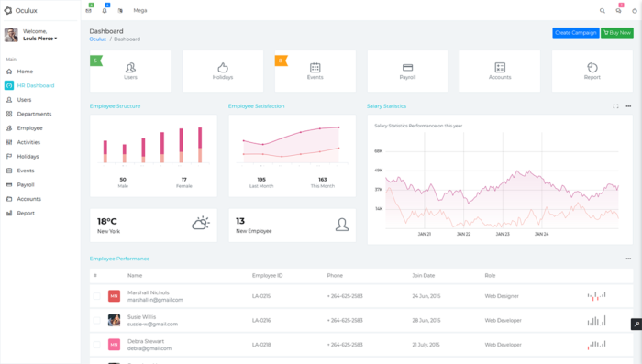Open the mail icon in the top bar

tap(88, 11)
